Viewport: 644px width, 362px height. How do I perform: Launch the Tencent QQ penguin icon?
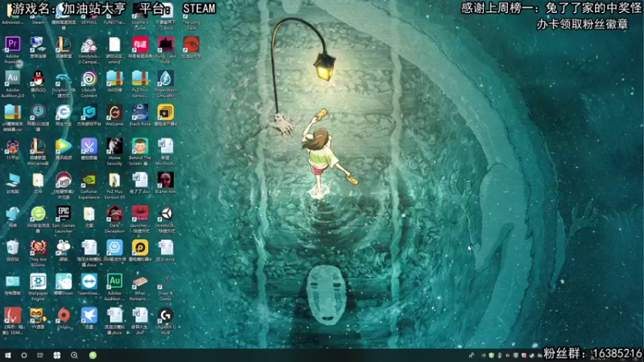point(38,78)
